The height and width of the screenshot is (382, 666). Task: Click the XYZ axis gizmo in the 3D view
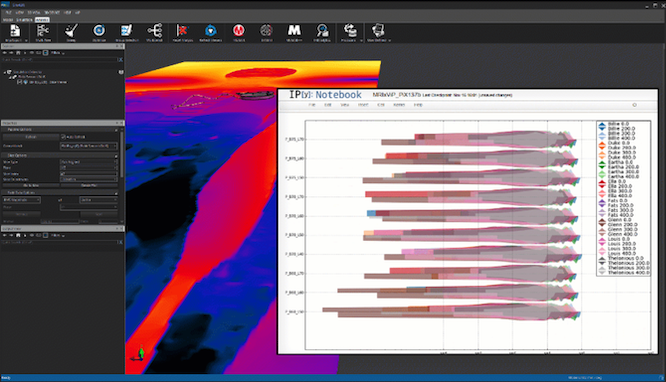click(139, 354)
